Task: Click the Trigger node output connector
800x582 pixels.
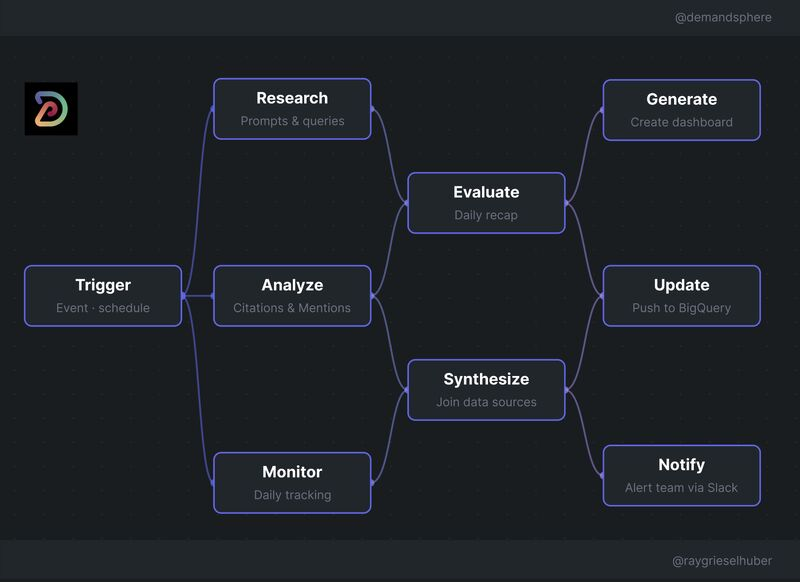Action: point(182,295)
